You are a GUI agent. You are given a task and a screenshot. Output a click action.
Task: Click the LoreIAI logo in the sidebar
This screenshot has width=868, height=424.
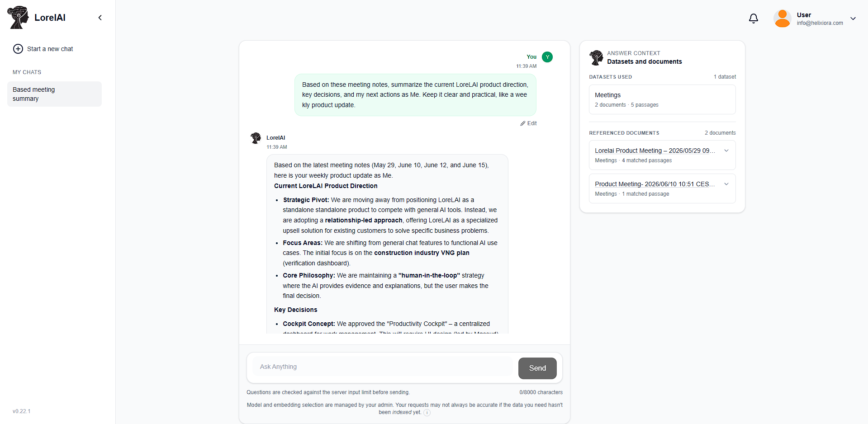18,18
